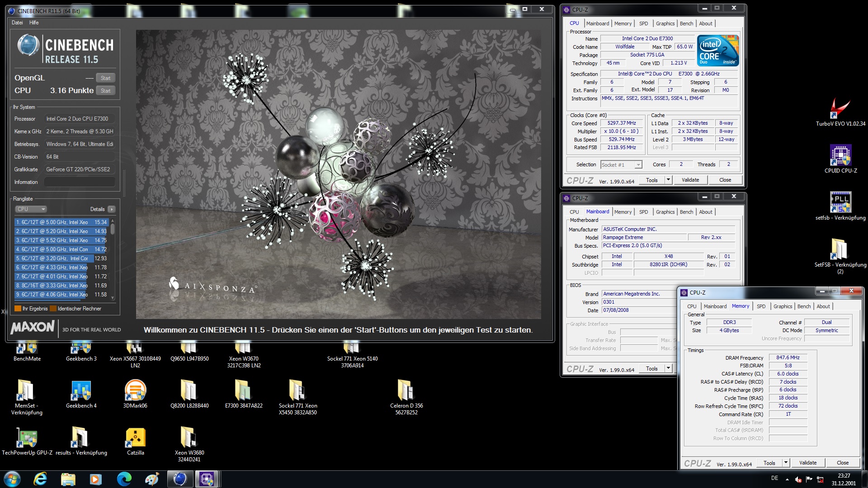Click Validate in Memory CPU-Z window
Image resolution: width=868 pixels, height=488 pixels.
click(x=808, y=463)
